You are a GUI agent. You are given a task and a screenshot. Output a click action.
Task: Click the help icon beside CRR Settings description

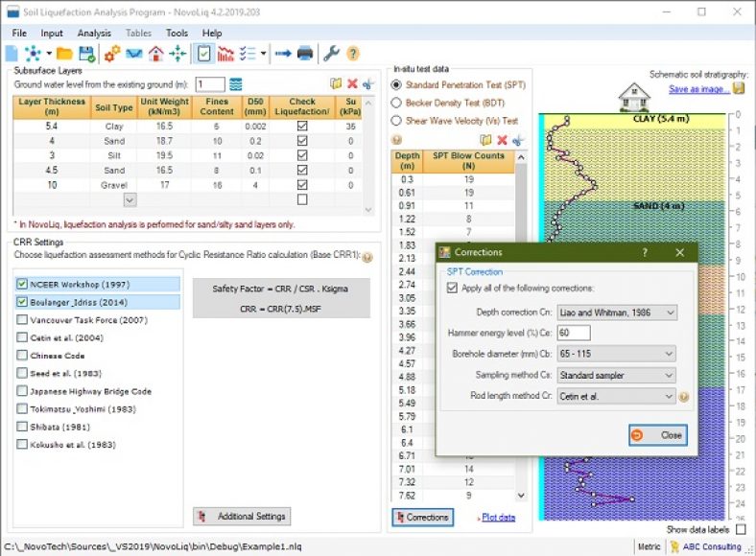point(367,257)
